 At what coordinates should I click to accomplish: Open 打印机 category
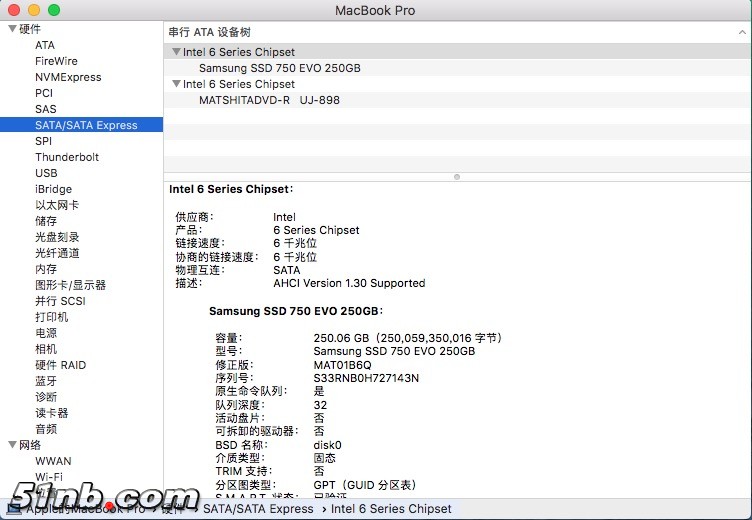[51, 317]
